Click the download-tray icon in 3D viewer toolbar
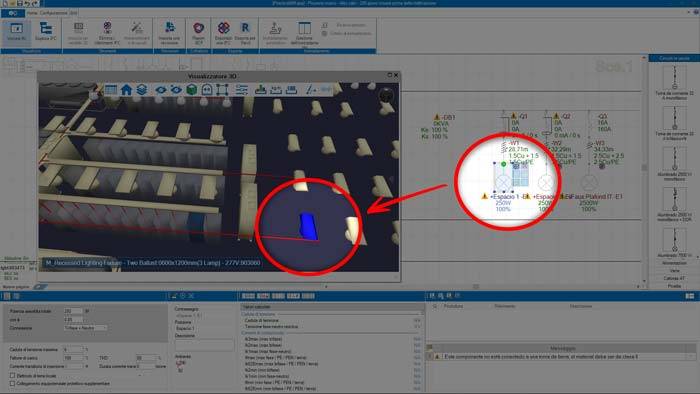The width and height of the screenshot is (700, 394). click(261, 90)
